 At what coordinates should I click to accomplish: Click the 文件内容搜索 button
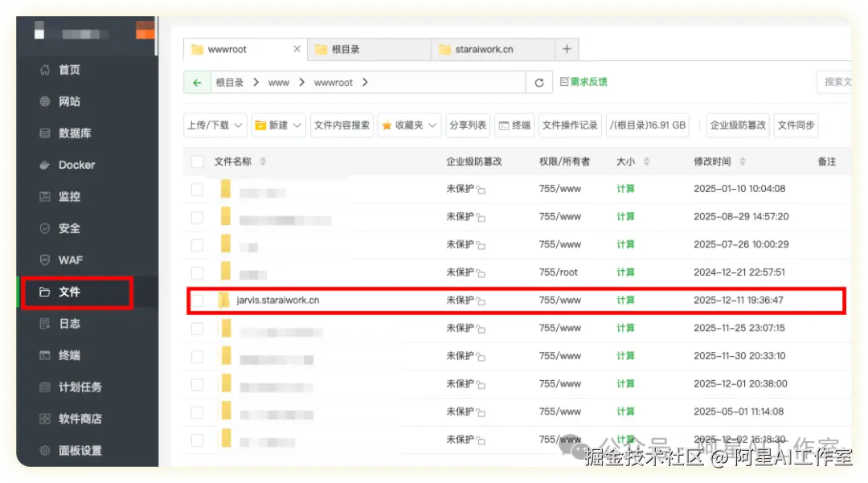point(342,125)
